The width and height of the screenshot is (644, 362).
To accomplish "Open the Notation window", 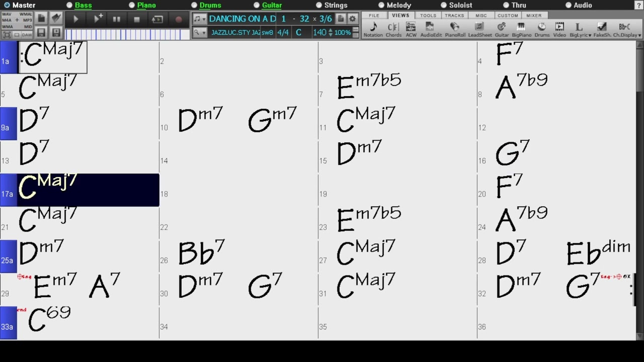I will pos(373,30).
